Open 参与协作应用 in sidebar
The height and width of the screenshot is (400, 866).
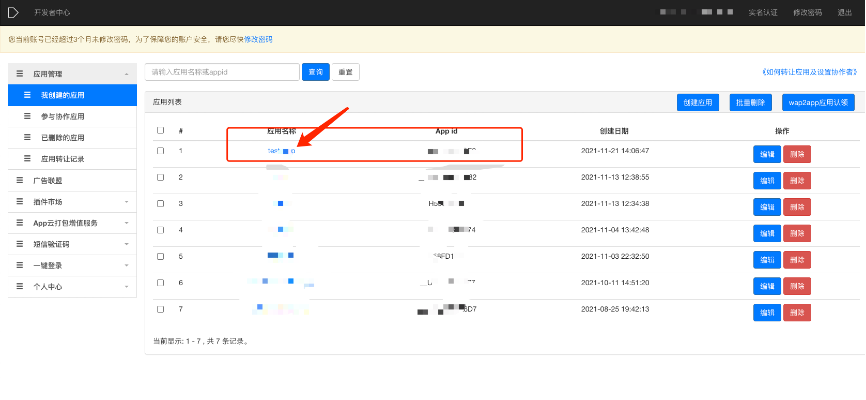[72, 117]
